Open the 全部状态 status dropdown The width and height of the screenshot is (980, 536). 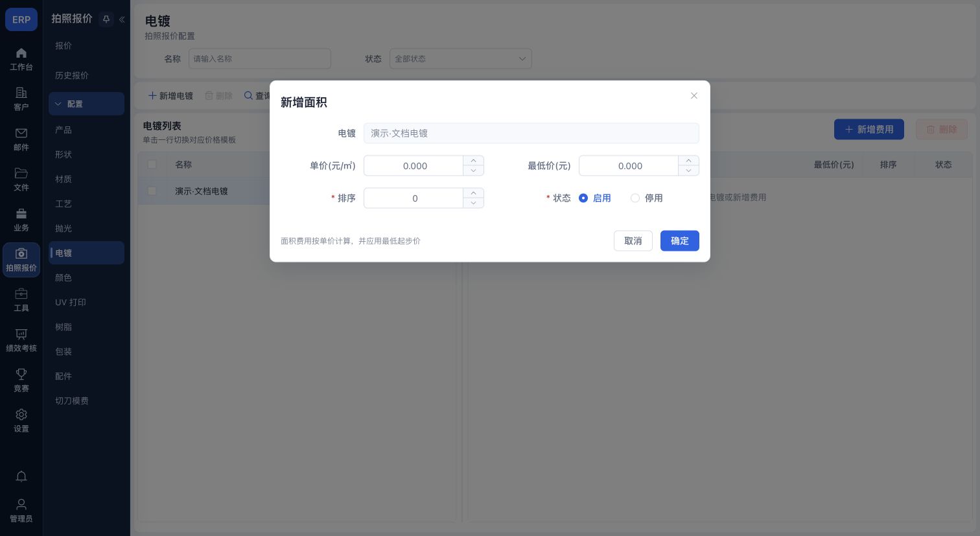tap(461, 59)
